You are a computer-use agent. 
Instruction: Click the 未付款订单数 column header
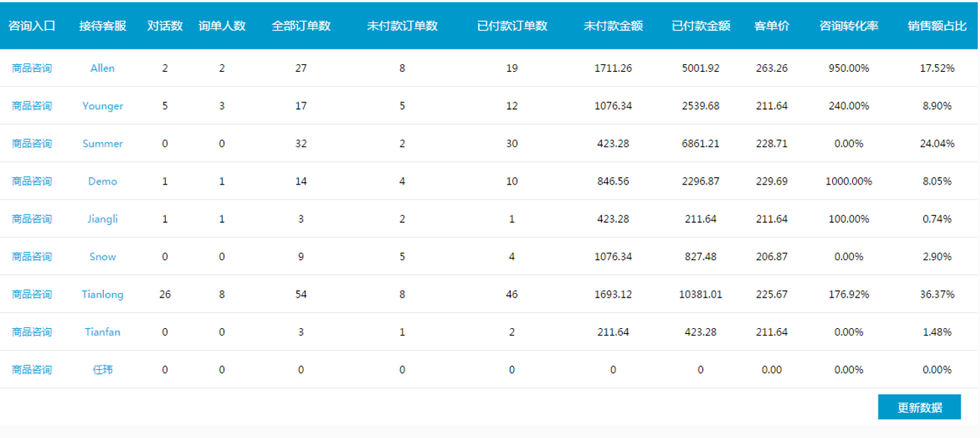point(402,25)
